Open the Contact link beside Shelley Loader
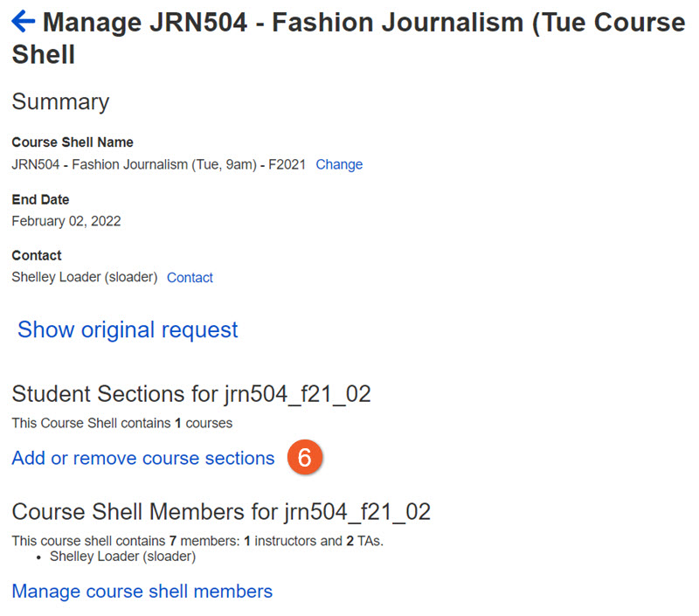The height and width of the screenshot is (616, 699). tap(190, 278)
